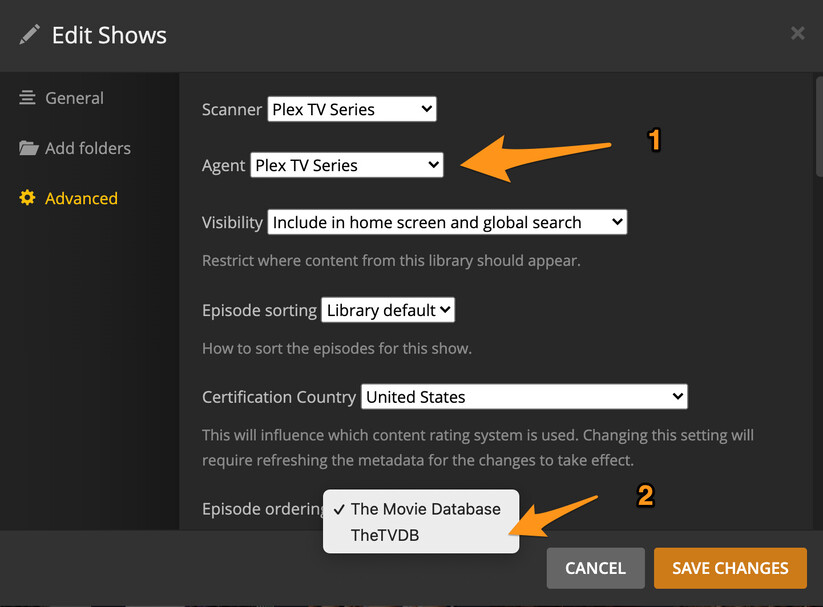Expand the Visibility dropdown

coord(447,222)
